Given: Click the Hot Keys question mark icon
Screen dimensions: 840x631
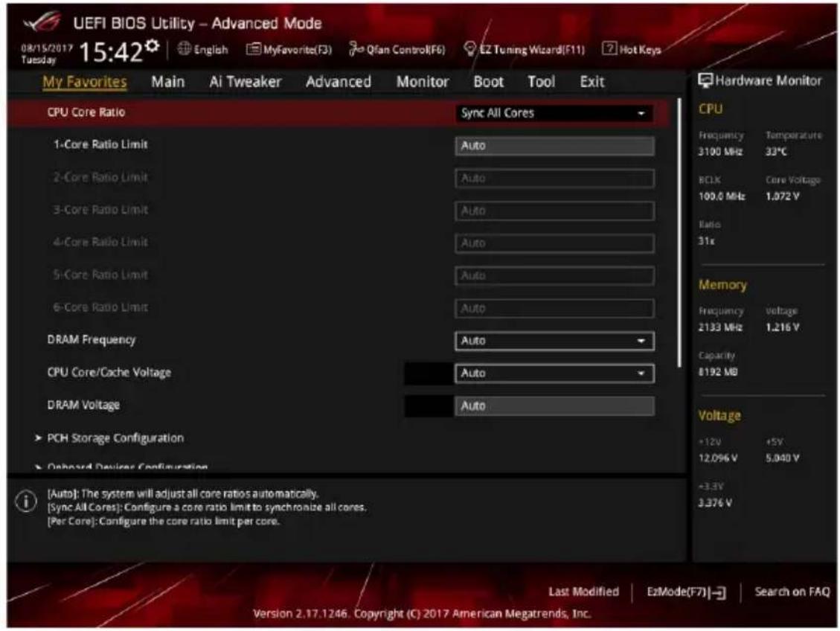Looking at the screenshot, I should (x=609, y=49).
